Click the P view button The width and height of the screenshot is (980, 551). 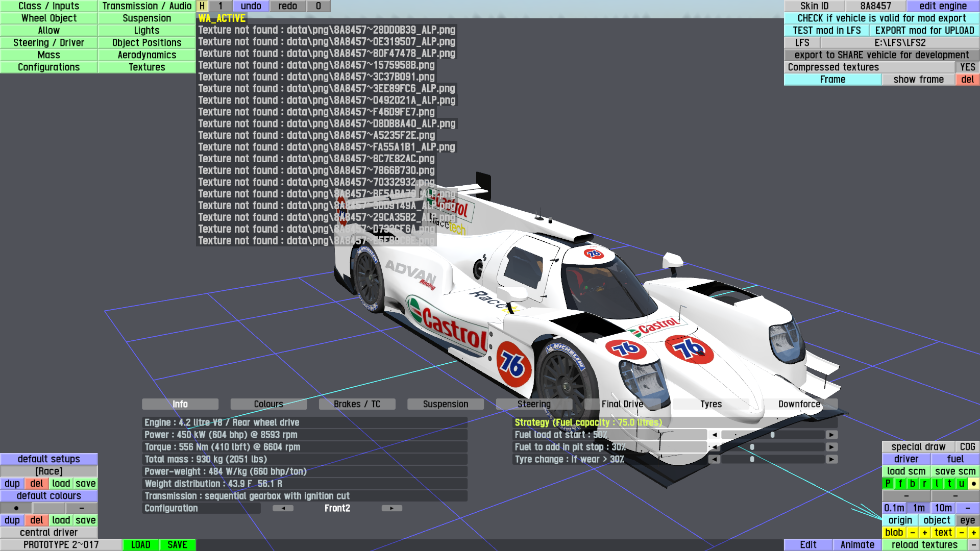888,484
